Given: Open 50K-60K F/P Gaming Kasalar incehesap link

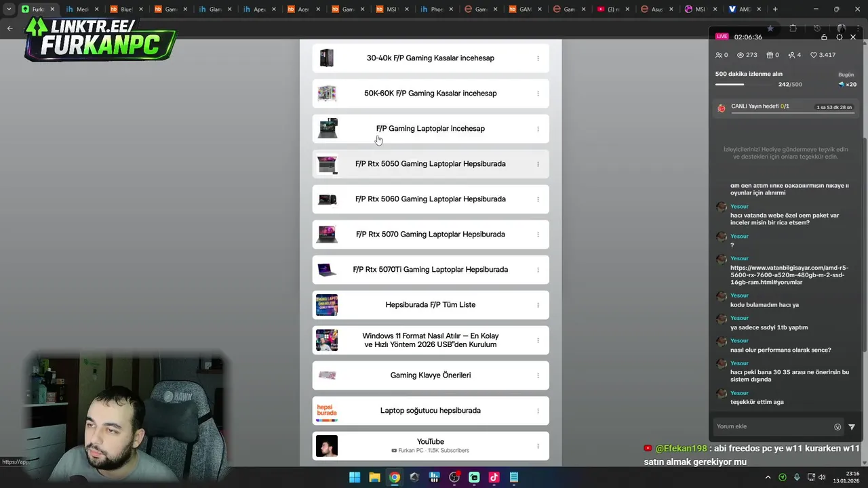Looking at the screenshot, I should coord(430,94).
